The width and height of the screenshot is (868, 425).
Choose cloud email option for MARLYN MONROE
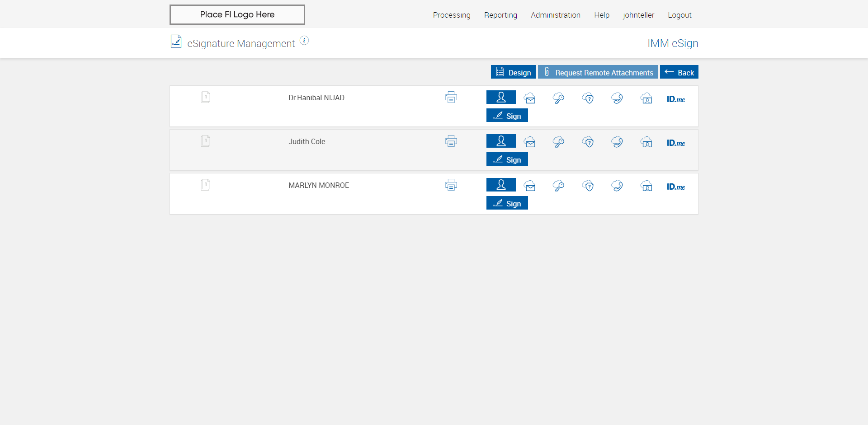530,186
